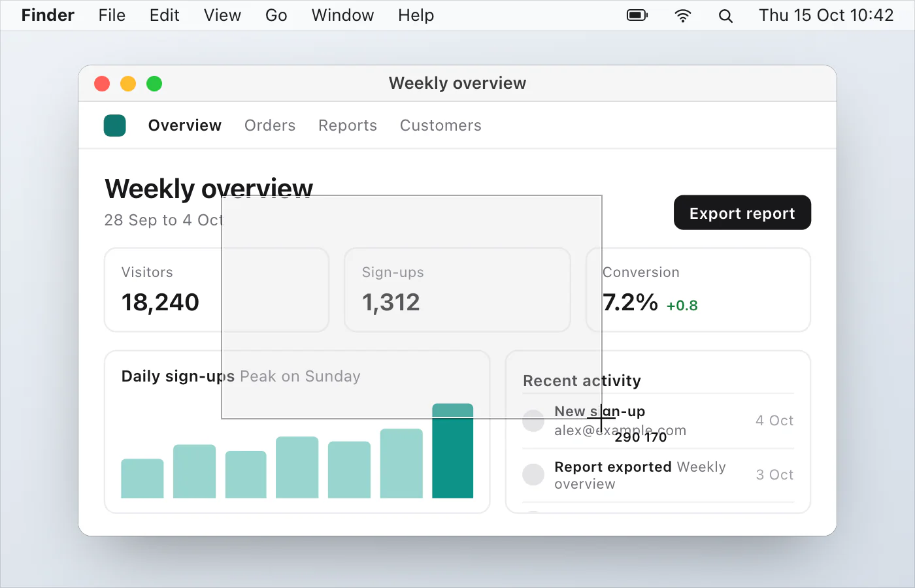Image resolution: width=915 pixels, height=588 pixels.
Task: Click the "28 Sep to 4 Oct" date range
Action: (x=164, y=220)
